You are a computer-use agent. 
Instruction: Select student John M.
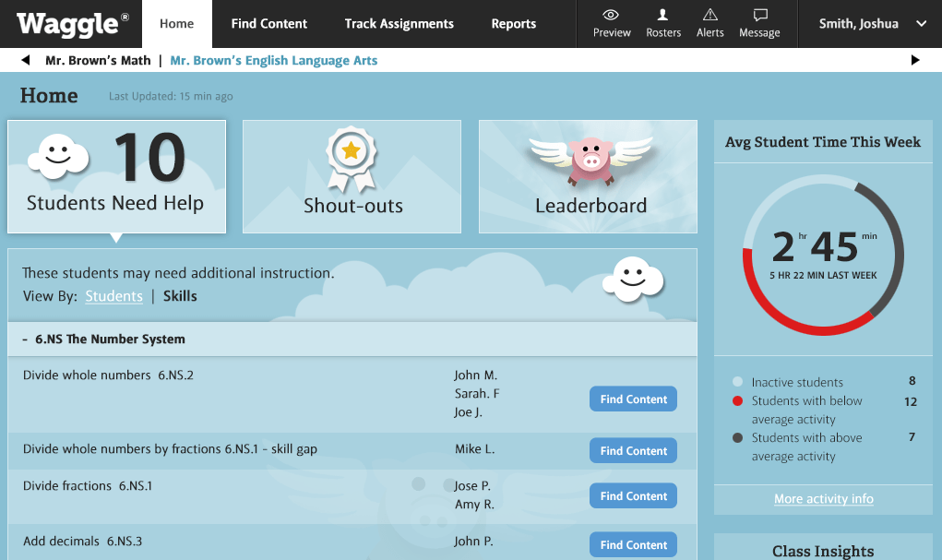475,375
